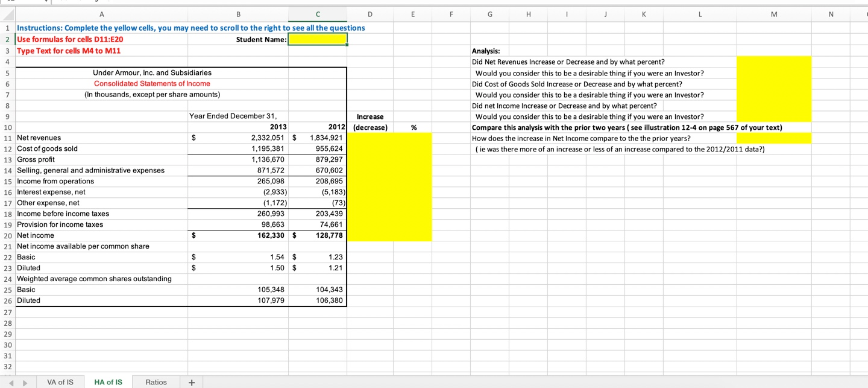The image size is (868, 388).
Task: Click 'Income from operations' label
Action: tap(55, 181)
